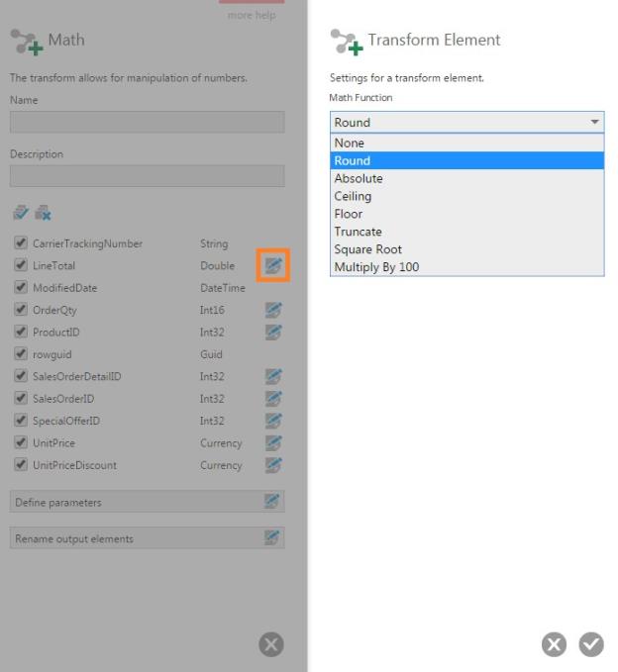618x672 pixels.
Task: Click the edit icon for LineTotal row
Action: (273, 265)
